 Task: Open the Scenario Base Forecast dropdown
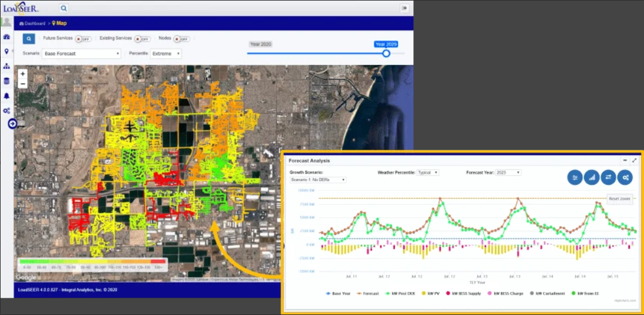[x=81, y=54]
